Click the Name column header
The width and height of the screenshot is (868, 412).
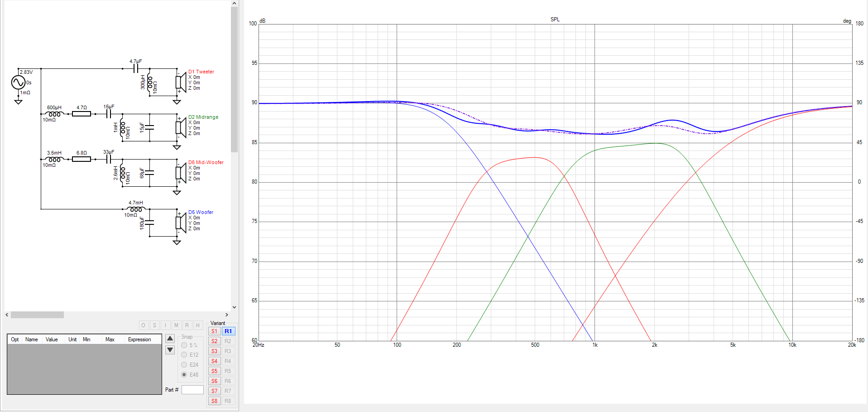pyautogui.click(x=32, y=339)
